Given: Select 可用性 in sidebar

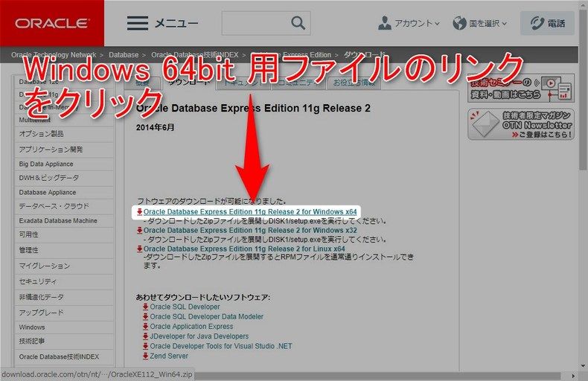Looking at the screenshot, I should (x=65, y=234).
